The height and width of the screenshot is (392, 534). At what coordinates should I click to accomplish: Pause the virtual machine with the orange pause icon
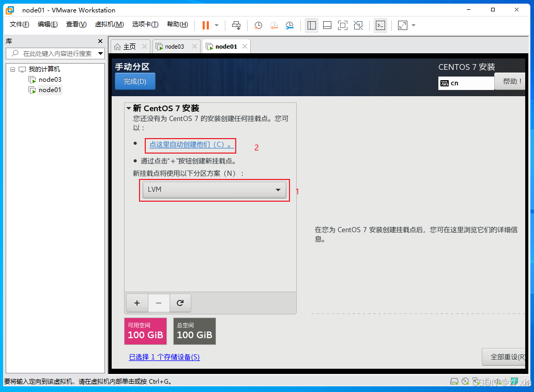pos(206,25)
